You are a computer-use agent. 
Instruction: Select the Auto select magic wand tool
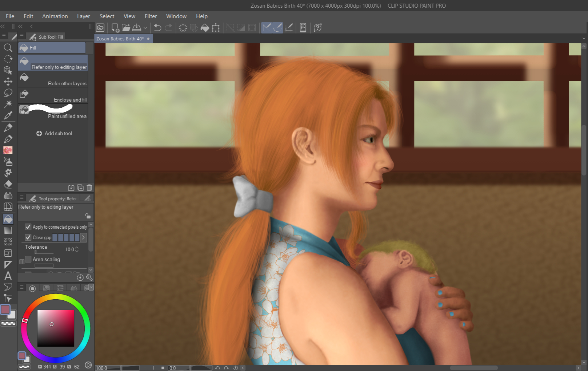8,104
